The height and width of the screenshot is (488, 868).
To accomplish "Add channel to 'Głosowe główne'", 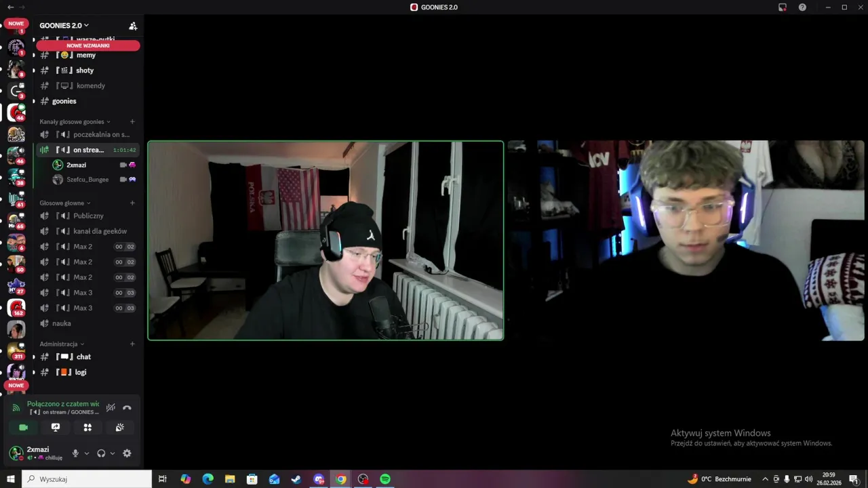I will pos(132,203).
